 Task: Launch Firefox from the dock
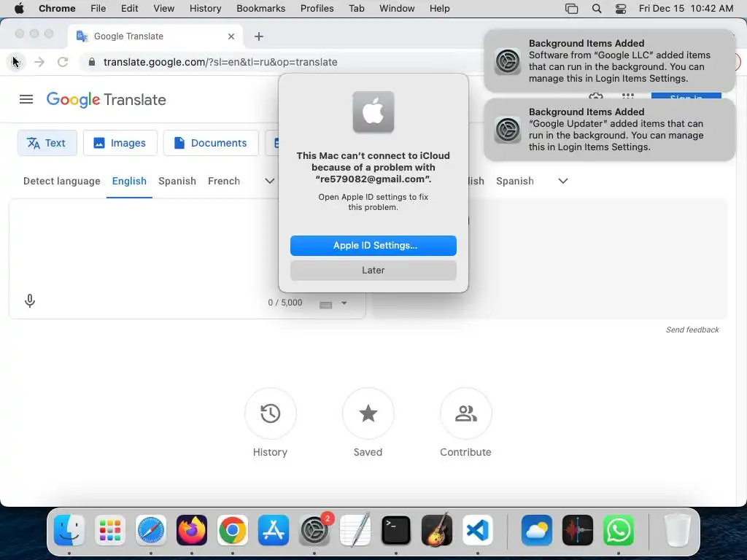point(192,530)
